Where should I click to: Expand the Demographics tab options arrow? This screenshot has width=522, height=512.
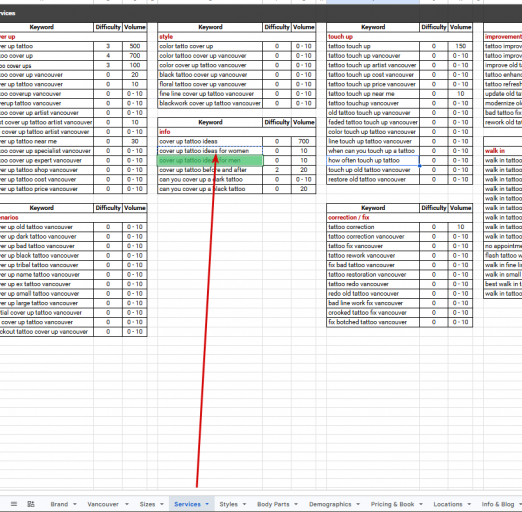pos(358,504)
